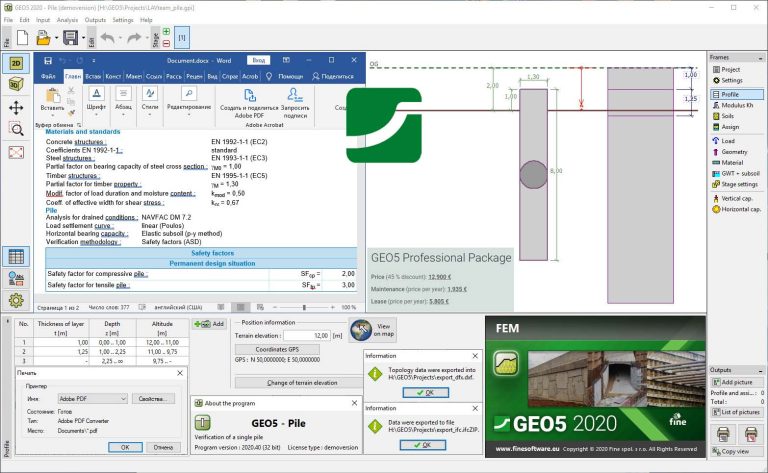Collapse the Frames panel
Screen dimensions: 768x473
(760, 58)
